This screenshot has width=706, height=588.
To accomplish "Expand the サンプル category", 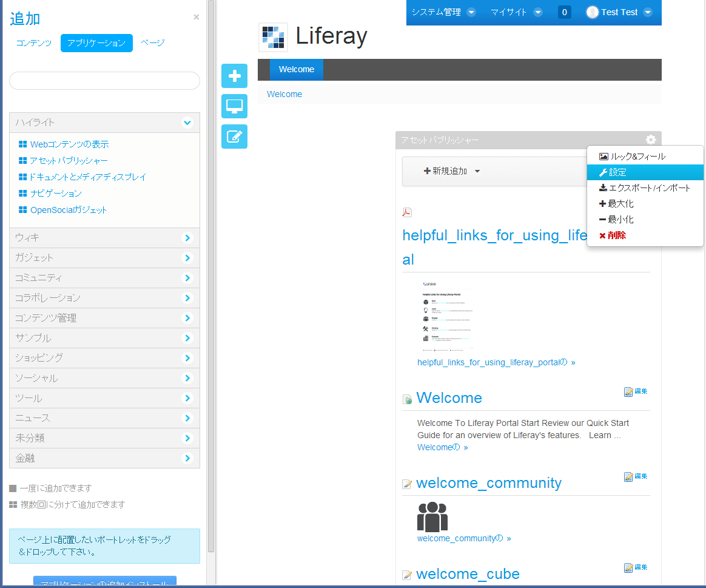I will (x=104, y=338).
